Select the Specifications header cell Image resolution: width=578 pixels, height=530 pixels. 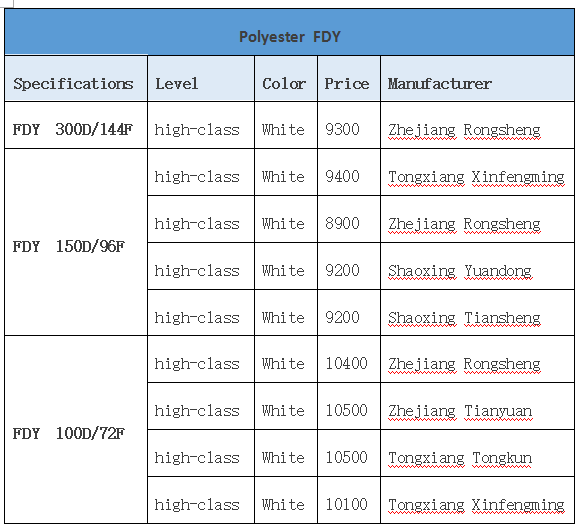pyautogui.click(x=76, y=79)
